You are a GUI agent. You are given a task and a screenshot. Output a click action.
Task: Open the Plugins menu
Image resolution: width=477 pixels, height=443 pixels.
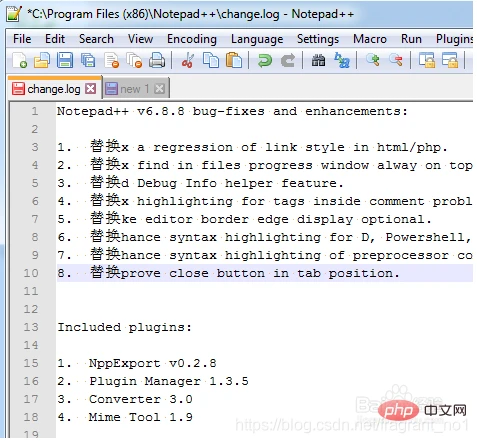[x=454, y=39]
